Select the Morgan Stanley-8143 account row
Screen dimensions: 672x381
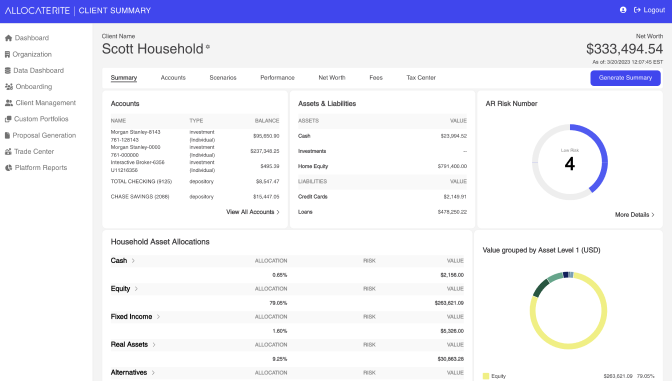click(x=195, y=136)
